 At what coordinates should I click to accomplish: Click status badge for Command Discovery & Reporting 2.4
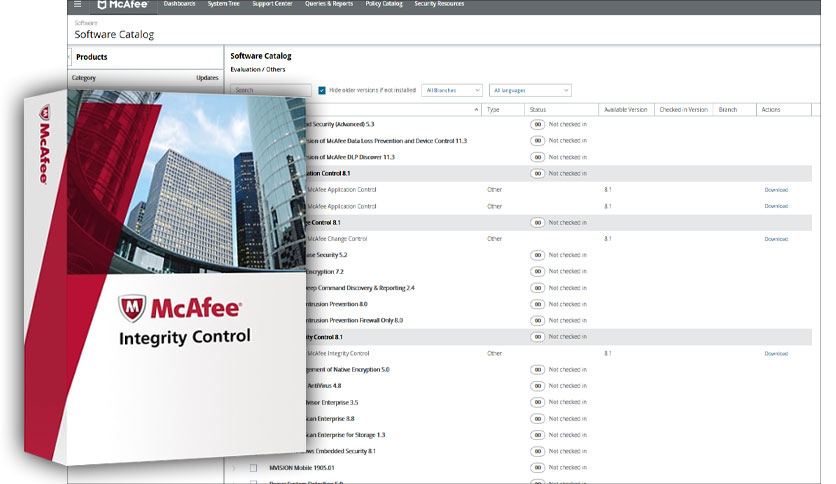coord(537,288)
